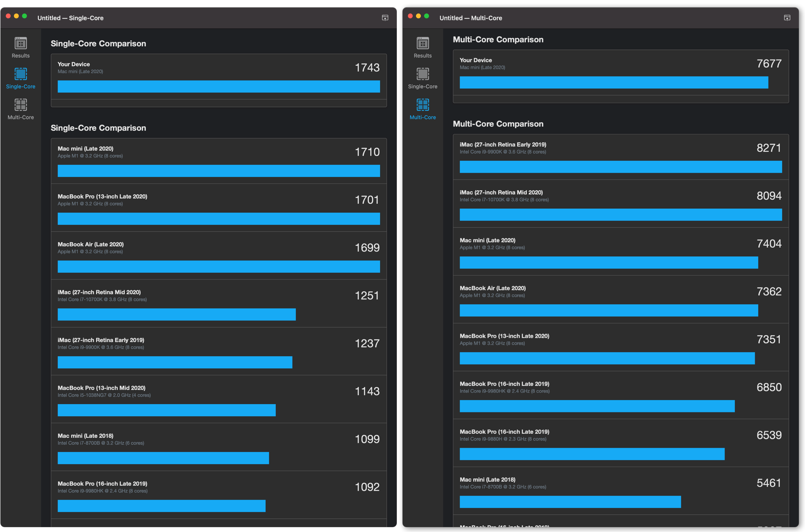Image resolution: width=805 pixels, height=532 pixels.
Task: Click the Your Device 7677 multi-core bar
Action: (x=613, y=82)
